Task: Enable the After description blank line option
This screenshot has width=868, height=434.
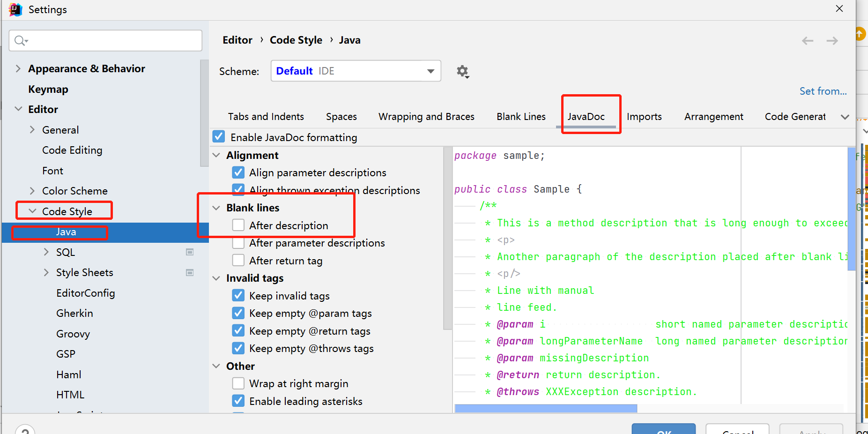Action: coord(238,225)
